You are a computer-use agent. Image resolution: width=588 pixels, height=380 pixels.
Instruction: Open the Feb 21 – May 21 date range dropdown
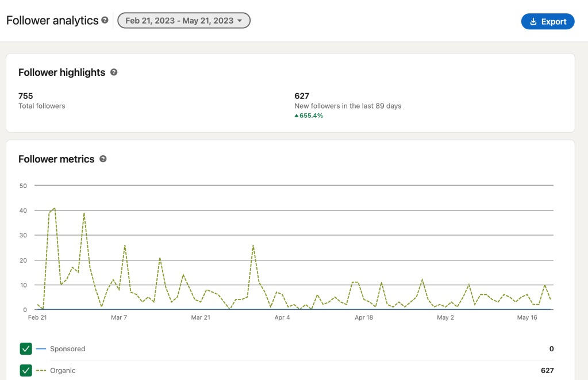(x=184, y=21)
